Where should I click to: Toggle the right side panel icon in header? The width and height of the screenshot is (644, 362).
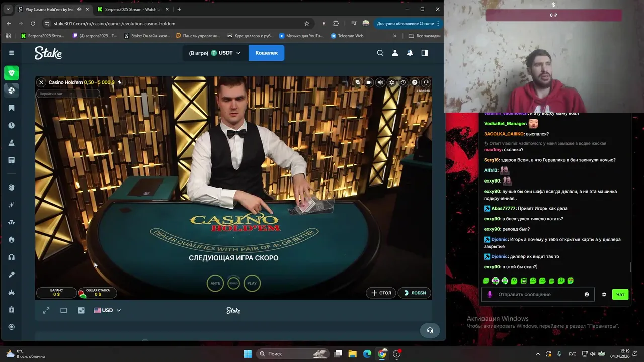pos(425,53)
